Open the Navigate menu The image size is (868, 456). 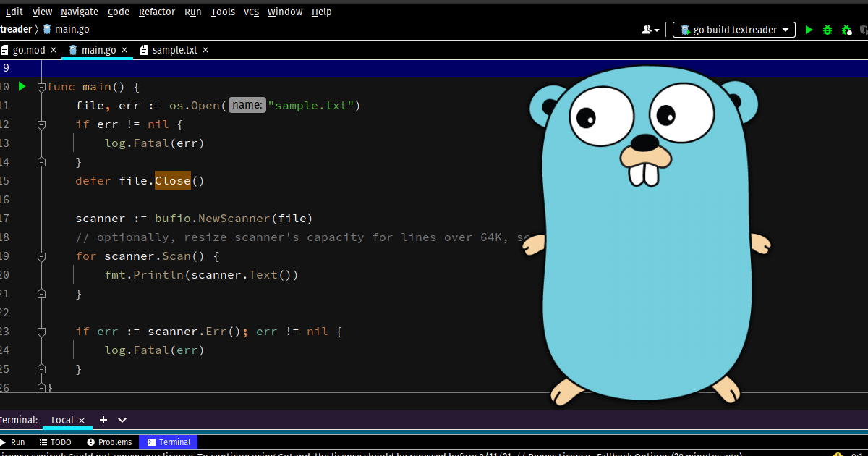80,12
